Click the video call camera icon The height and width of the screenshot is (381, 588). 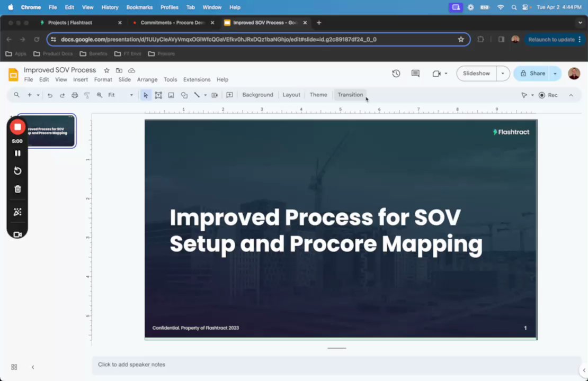[436, 74]
